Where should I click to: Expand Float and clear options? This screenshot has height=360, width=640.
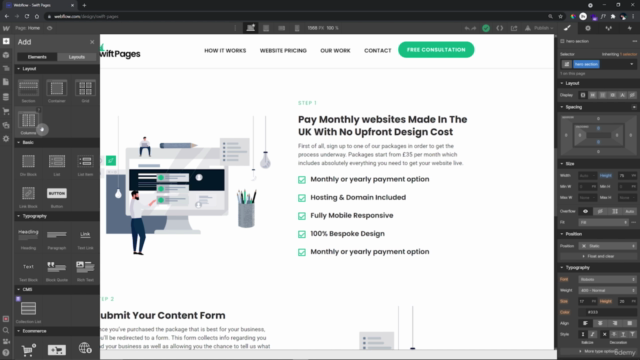pos(598,256)
